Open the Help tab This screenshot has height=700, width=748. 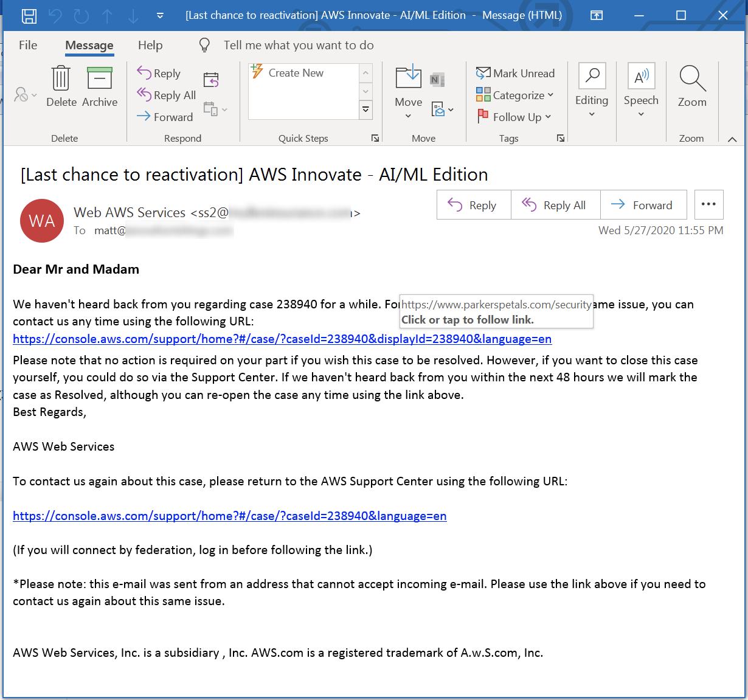click(x=150, y=45)
